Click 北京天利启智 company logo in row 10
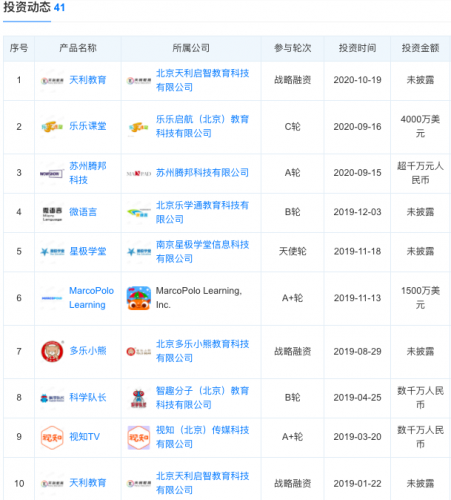 tap(139, 484)
